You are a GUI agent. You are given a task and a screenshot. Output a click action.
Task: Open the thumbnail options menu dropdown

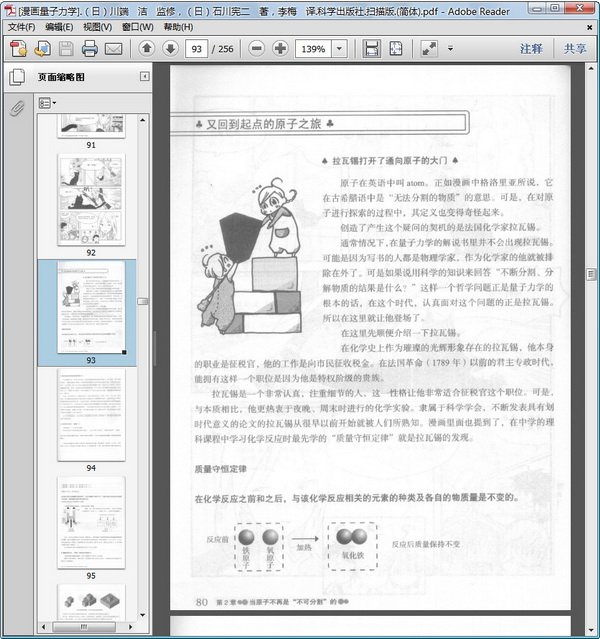coord(47,103)
